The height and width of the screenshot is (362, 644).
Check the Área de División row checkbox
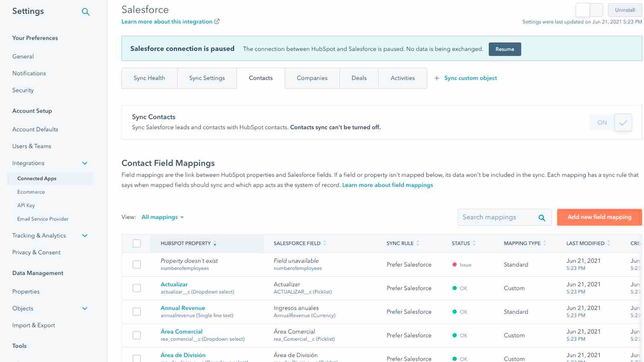pos(137,358)
